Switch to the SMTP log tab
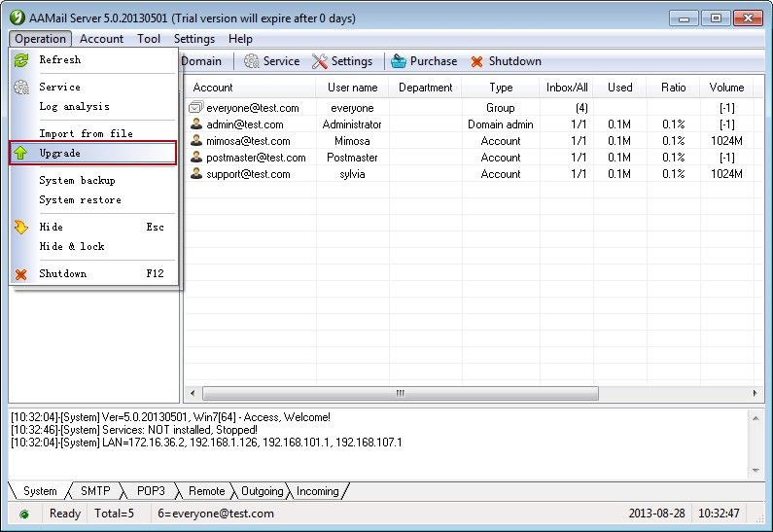 95,491
